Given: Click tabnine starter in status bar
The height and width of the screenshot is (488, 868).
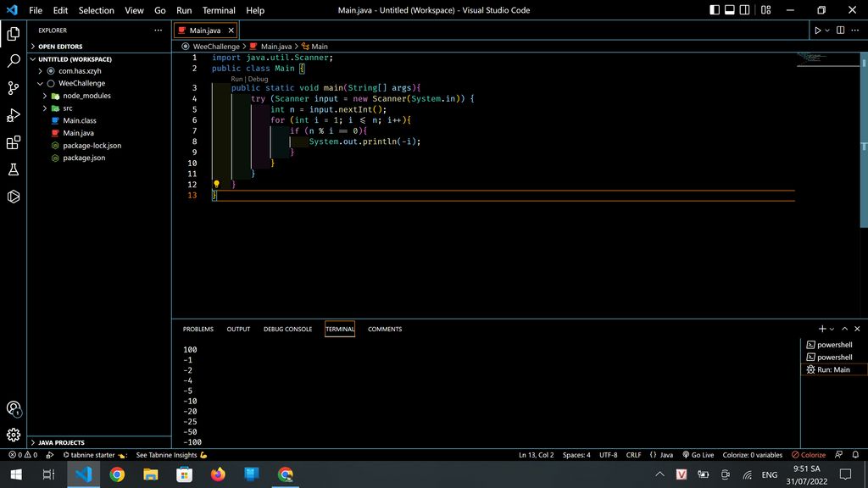Looking at the screenshot, I should [94, 455].
